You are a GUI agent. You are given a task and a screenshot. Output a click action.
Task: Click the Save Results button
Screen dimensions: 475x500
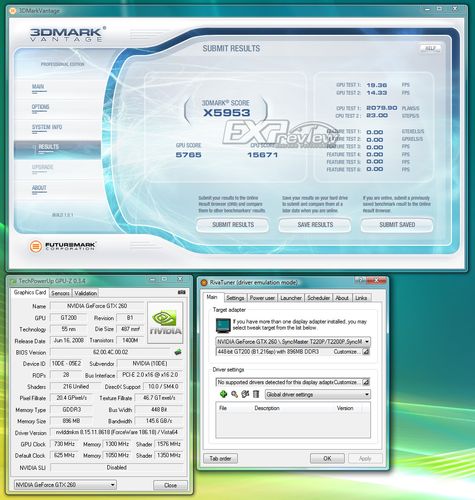click(x=315, y=225)
